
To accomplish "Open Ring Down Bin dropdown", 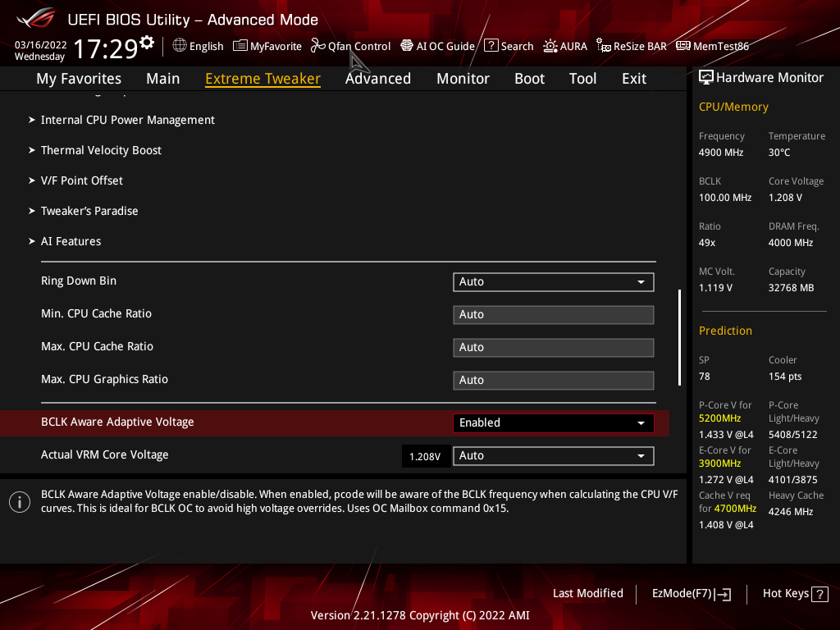I will (x=554, y=282).
